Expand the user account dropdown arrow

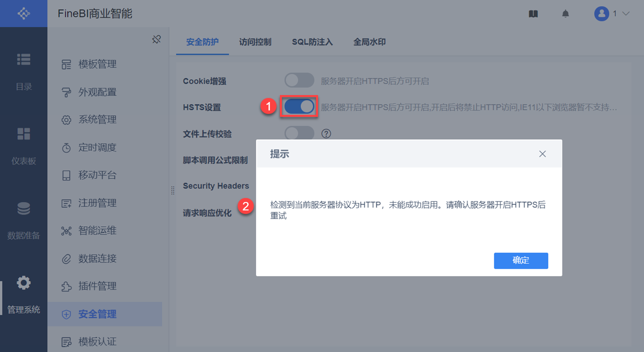pos(625,14)
